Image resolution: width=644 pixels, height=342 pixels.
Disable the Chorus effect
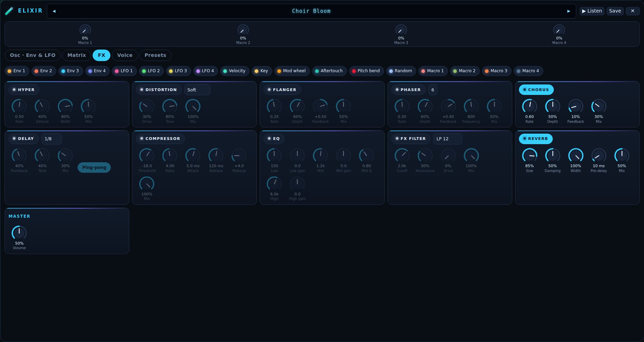click(x=536, y=90)
